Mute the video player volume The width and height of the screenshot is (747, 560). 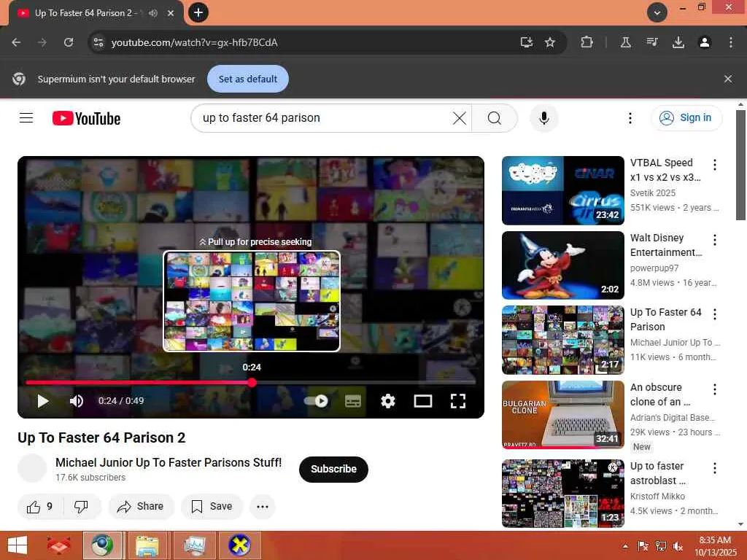point(77,401)
